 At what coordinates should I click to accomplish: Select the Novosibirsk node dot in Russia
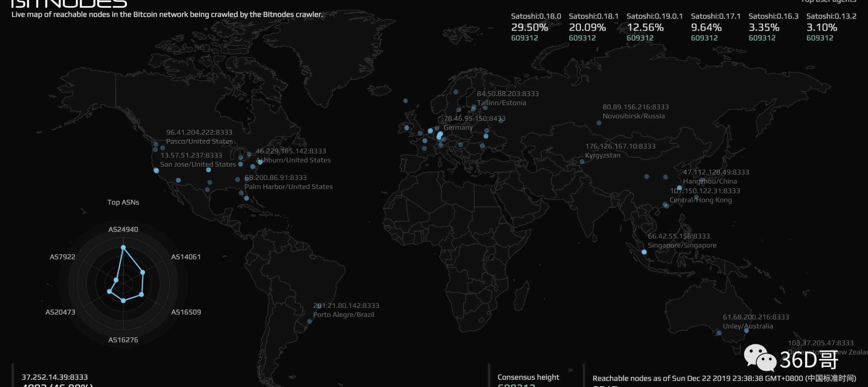pyautogui.click(x=599, y=123)
